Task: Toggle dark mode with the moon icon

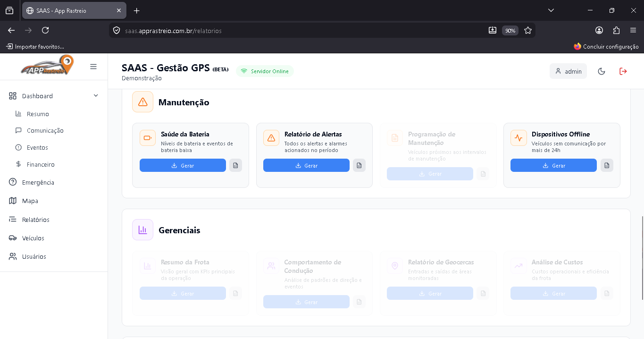Action: (x=601, y=71)
